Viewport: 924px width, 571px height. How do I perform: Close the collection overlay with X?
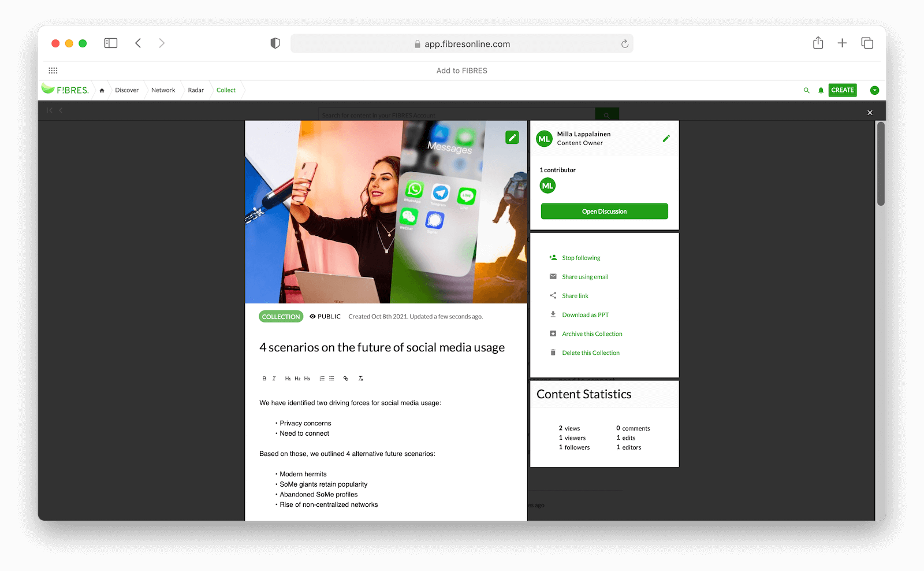pos(870,113)
